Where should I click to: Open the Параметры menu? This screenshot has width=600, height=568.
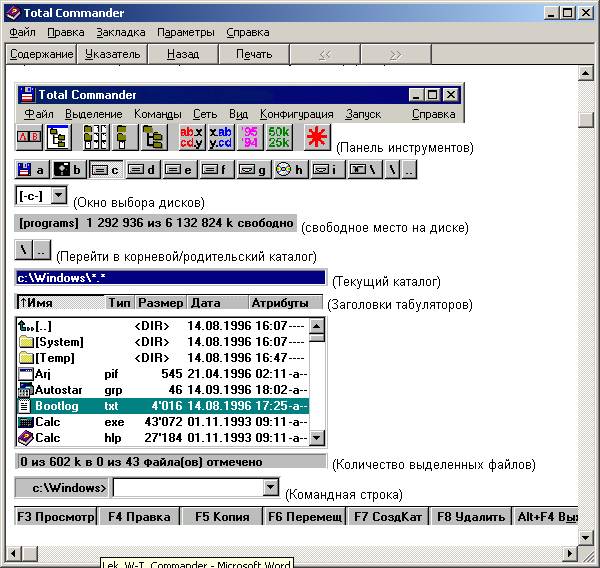pyautogui.click(x=186, y=33)
